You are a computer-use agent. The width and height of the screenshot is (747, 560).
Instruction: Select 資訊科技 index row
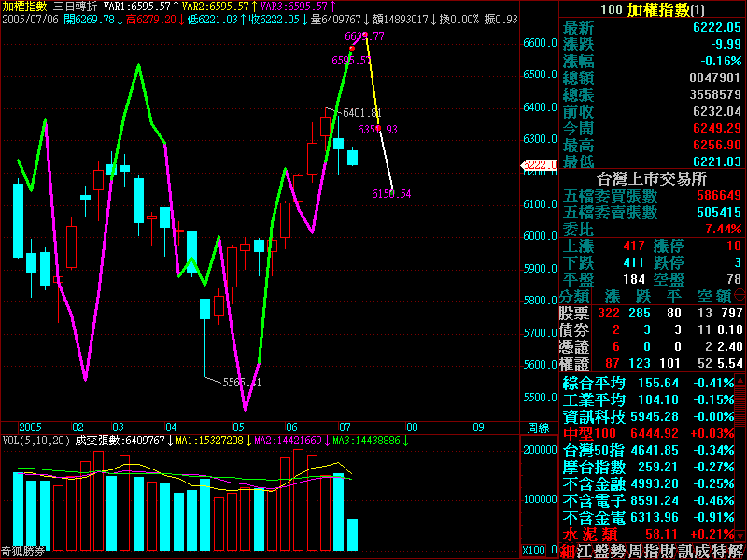pos(647,416)
